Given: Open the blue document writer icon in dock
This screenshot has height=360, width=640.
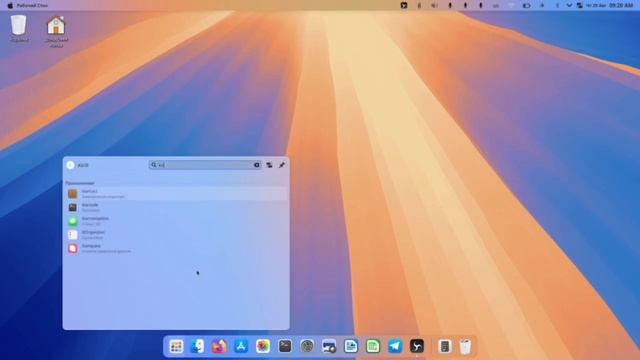Looking at the screenshot, I should click(351, 347).
